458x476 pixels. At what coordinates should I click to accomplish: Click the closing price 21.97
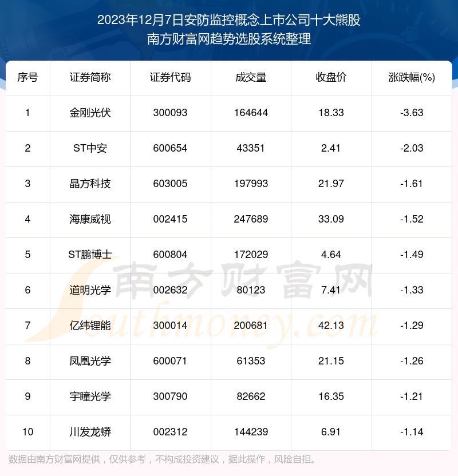click(x=331, y=184)
